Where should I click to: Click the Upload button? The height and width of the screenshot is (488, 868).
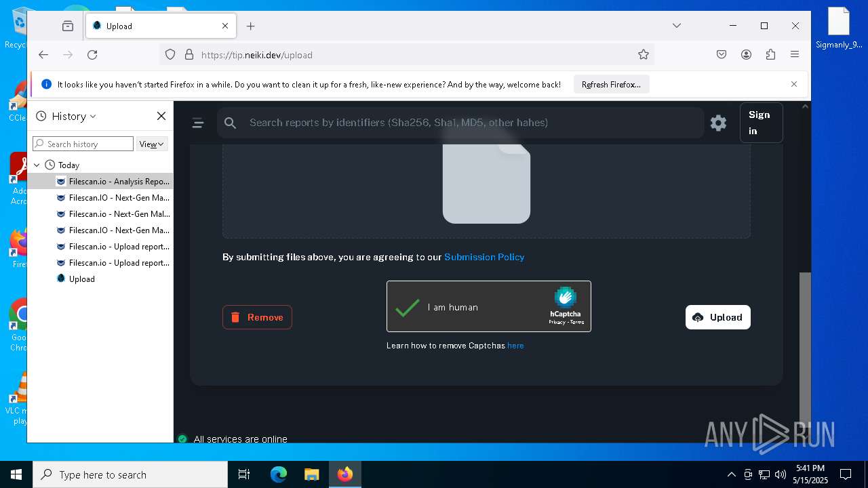click(717, 317)
